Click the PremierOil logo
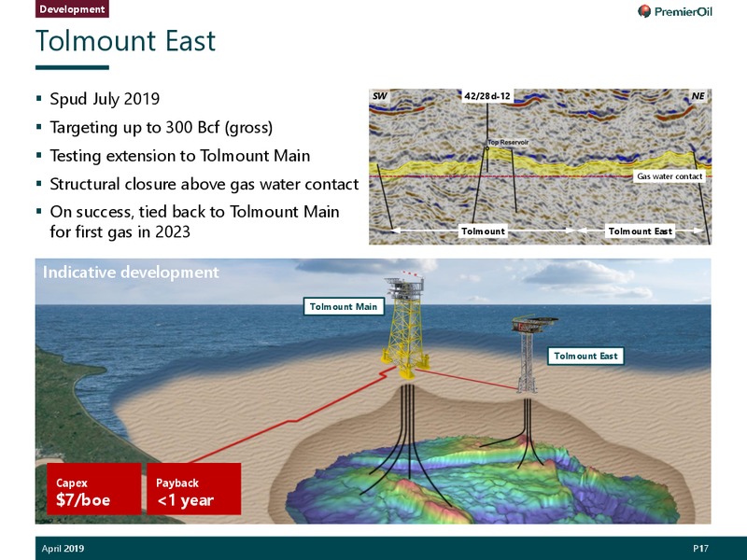747x560 pixels. pos(675,11)
